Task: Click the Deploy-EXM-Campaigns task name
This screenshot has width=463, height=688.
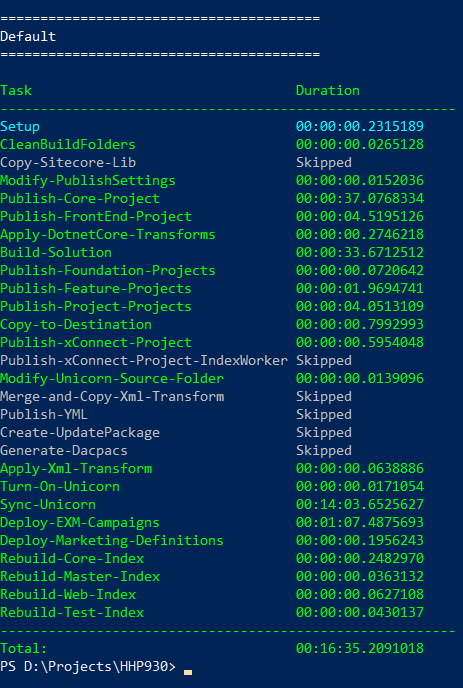Action: [80, 523]
